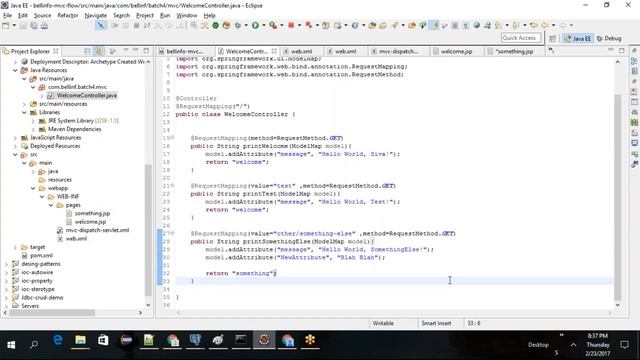
Task: Click the Save All toolbar icon
Action: [x=33, y=26]
